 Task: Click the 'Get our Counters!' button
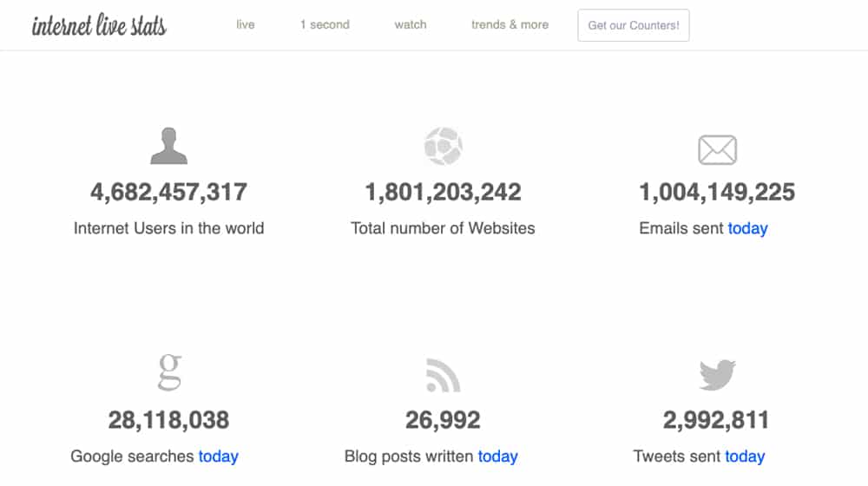tap(634, 25)
